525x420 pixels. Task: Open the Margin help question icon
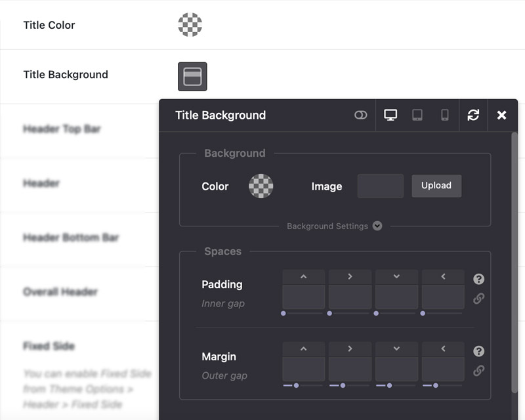(x=479, y=351)
